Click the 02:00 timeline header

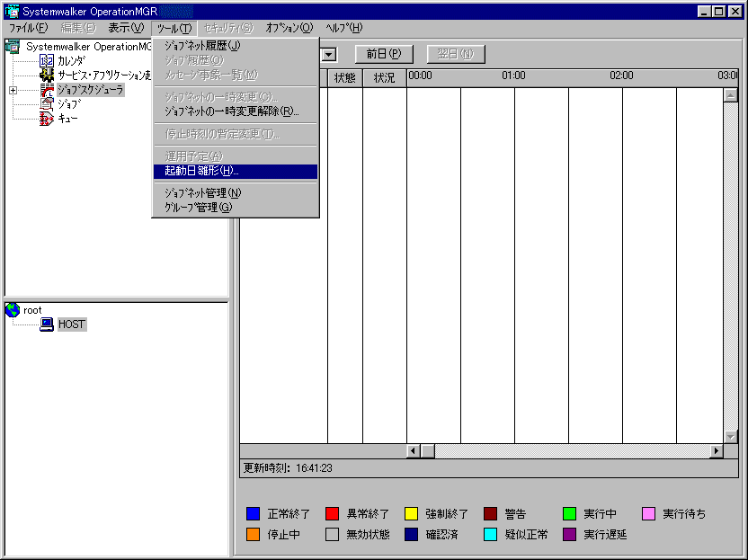tap(621, 76)
